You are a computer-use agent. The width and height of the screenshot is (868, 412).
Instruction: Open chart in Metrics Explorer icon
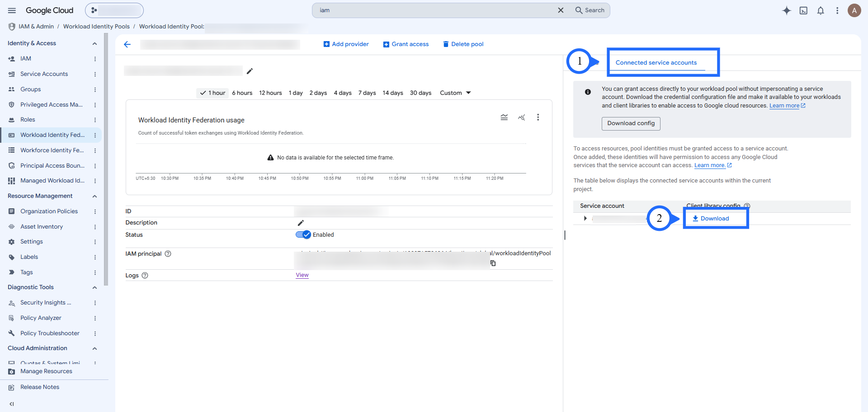coord(521,117)
